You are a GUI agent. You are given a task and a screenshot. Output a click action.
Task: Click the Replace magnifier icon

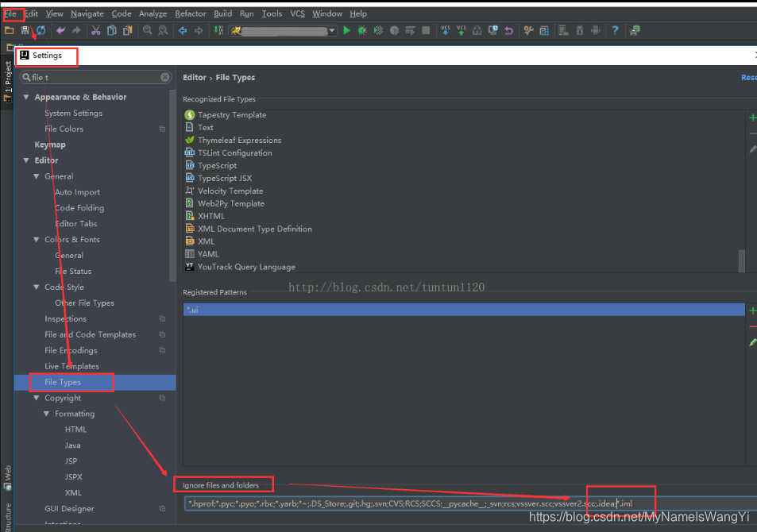click(x=163, y=30)
